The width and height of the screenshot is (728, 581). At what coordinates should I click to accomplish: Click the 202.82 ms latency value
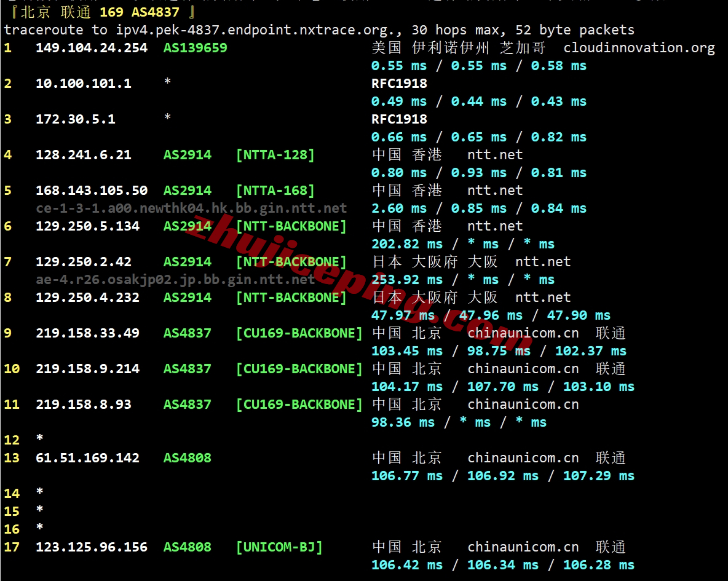(x=406, y=244)
